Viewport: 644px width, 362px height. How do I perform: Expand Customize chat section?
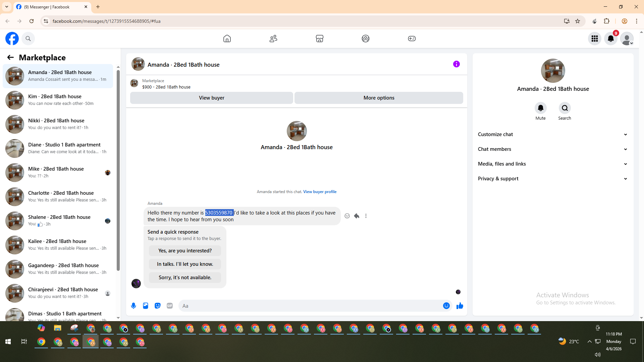(553, 134)
